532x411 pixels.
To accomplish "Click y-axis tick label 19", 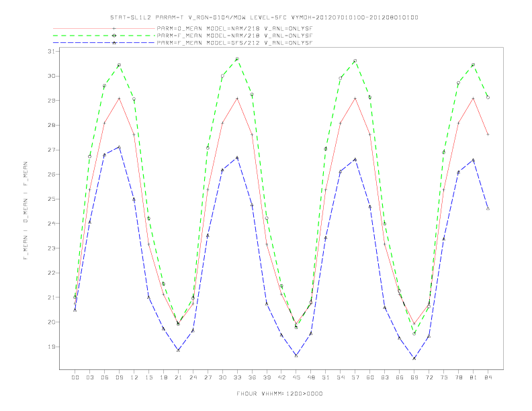I will [x=51, y=347].
